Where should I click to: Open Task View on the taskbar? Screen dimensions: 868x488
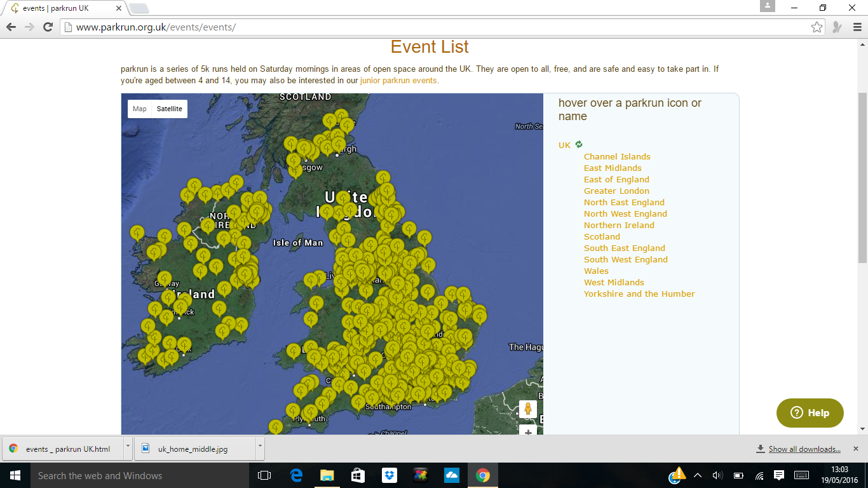tap(264, 475)
